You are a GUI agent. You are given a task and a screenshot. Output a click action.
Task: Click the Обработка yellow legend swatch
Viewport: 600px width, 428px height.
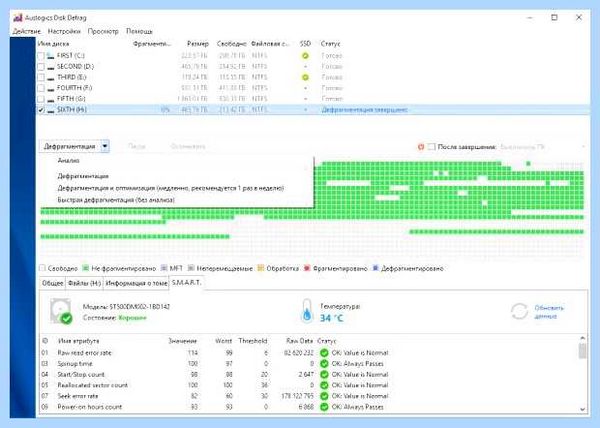pos(261,268)
